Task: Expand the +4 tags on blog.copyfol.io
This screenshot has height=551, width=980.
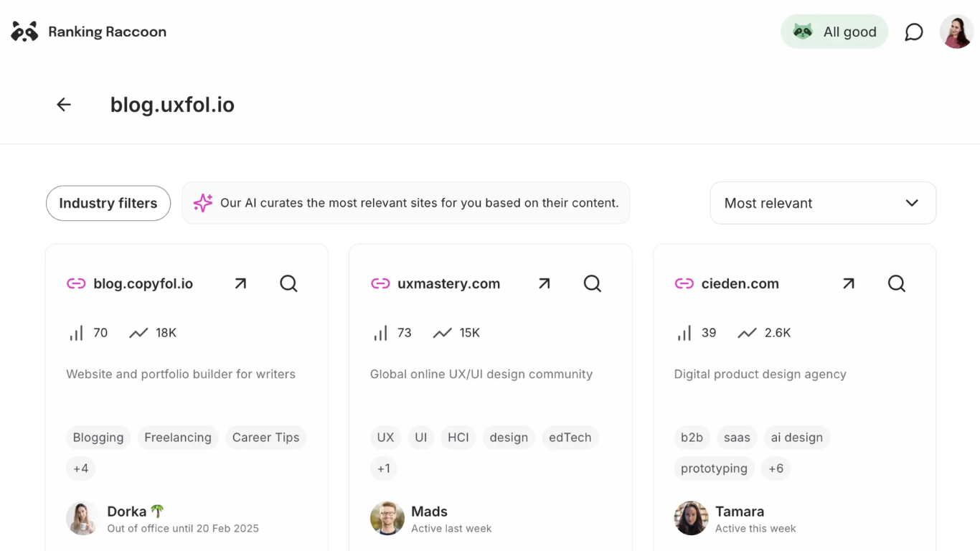Action: tap(81, 468)
